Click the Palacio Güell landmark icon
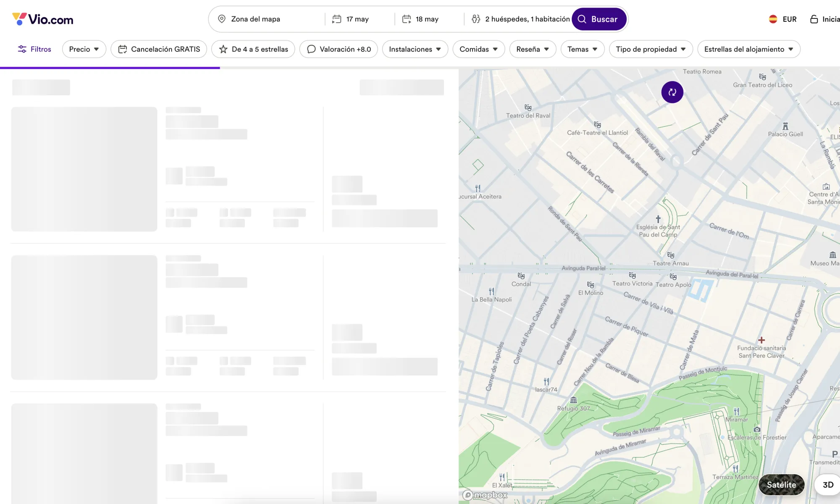Screen dimensions: 840x504 [785, 126]
